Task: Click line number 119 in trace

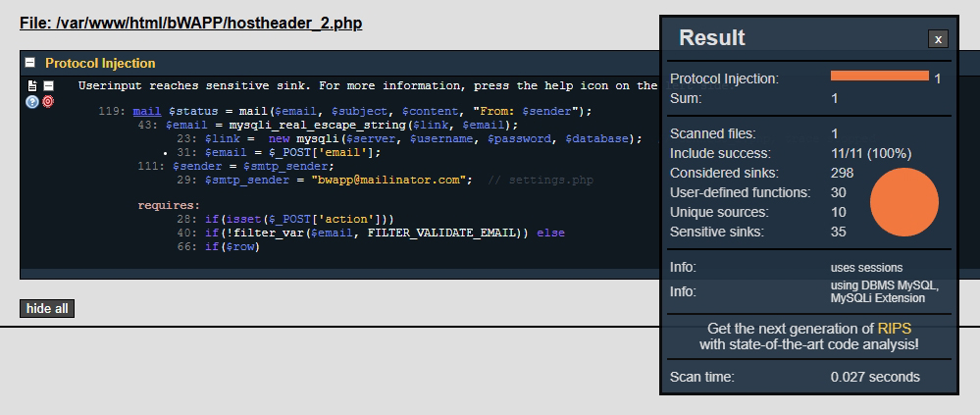Action: (x=111, y=111)
